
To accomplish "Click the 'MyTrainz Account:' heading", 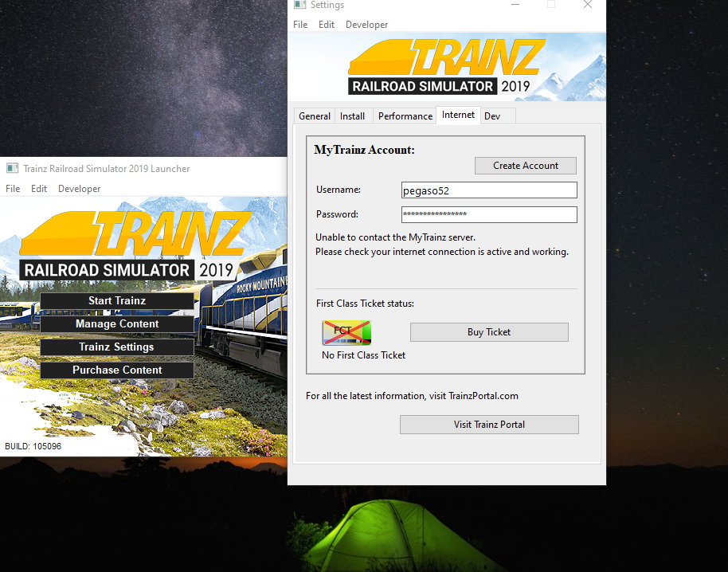I will [x=365, y=150].
